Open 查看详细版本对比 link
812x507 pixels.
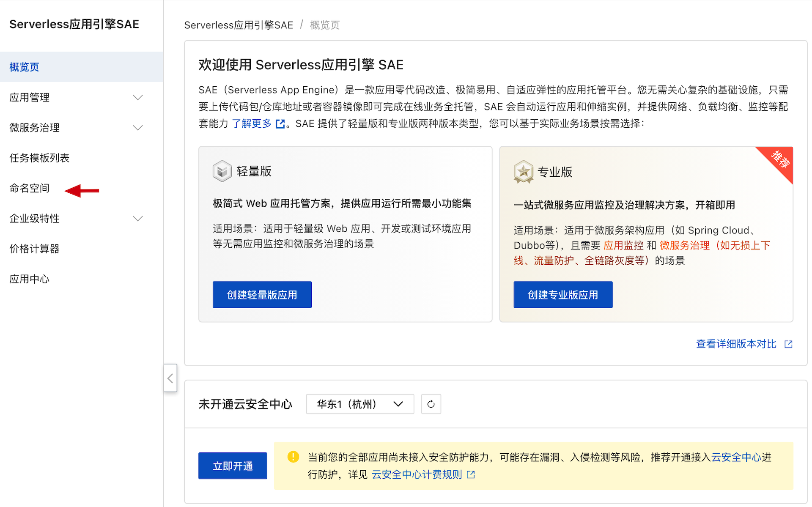736,344
